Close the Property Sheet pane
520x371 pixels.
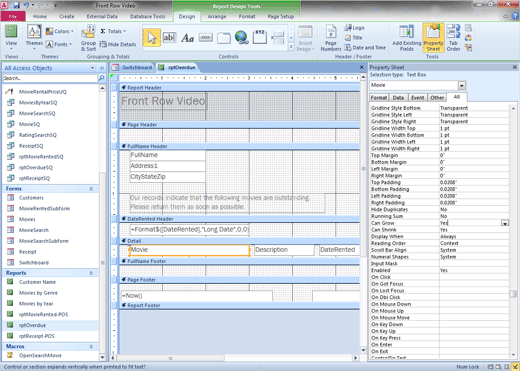pyautogui.click(x=515, y=67)
